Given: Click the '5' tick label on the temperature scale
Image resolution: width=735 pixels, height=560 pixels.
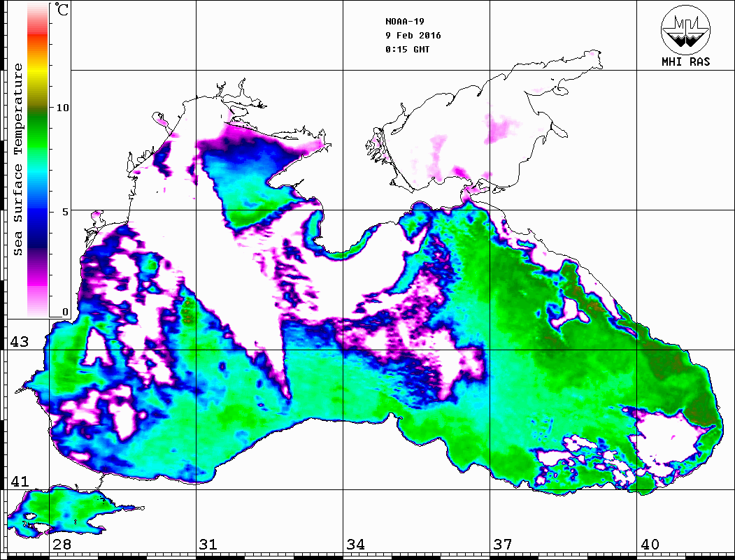Looking at the screenshot, I should click(66, 212).
